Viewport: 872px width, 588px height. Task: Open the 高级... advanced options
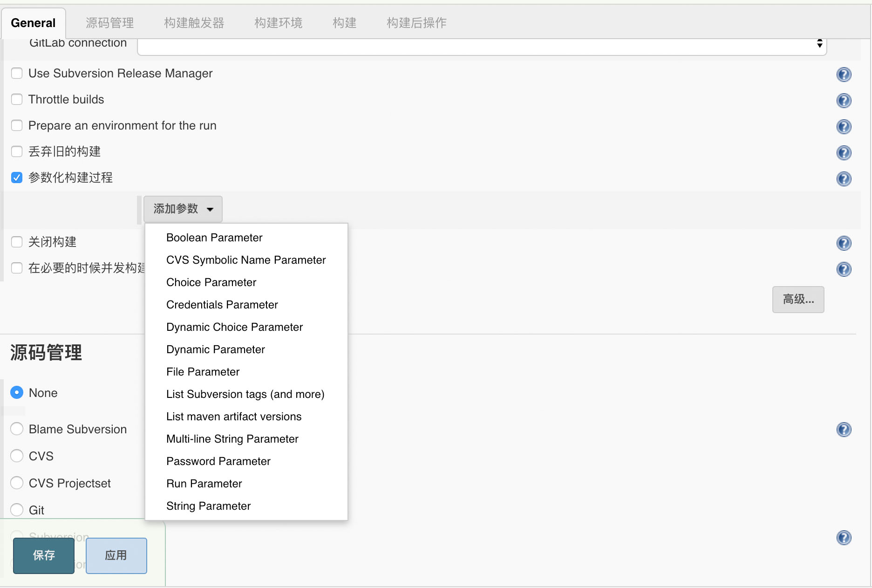pyautogui.click(x=798, y=299)
